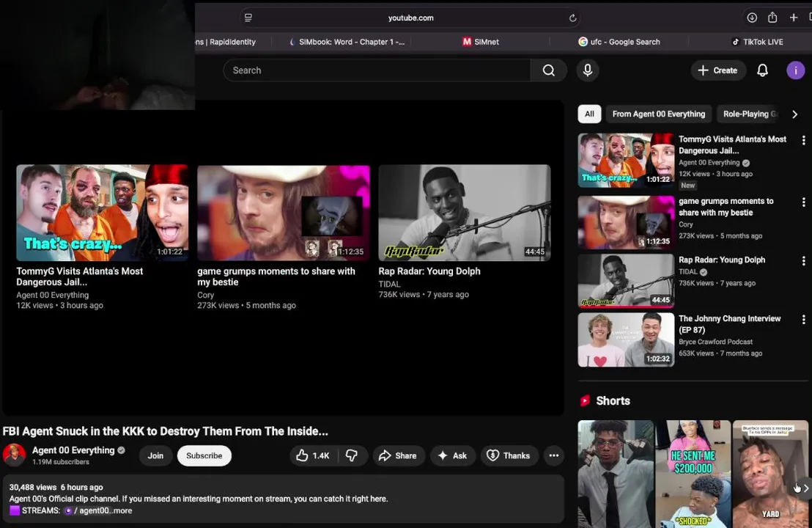
Task: Open the three-dot more actions menu under video
Action: [x=553, y=455]
